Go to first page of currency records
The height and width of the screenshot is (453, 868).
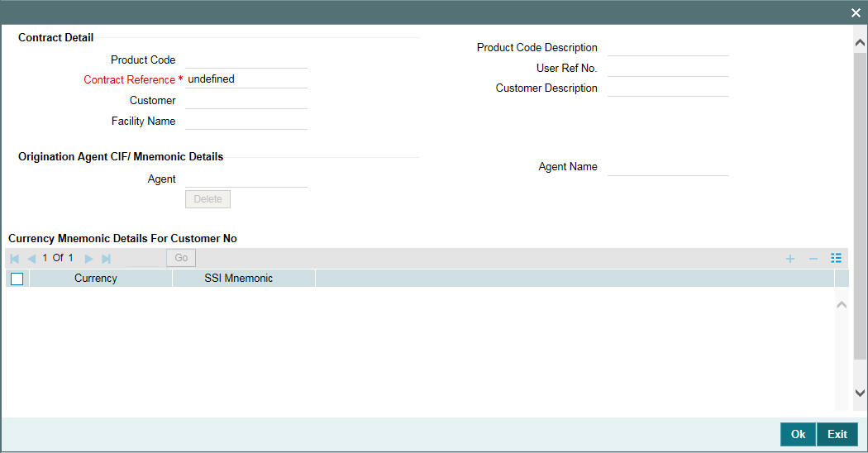(14, 259)
